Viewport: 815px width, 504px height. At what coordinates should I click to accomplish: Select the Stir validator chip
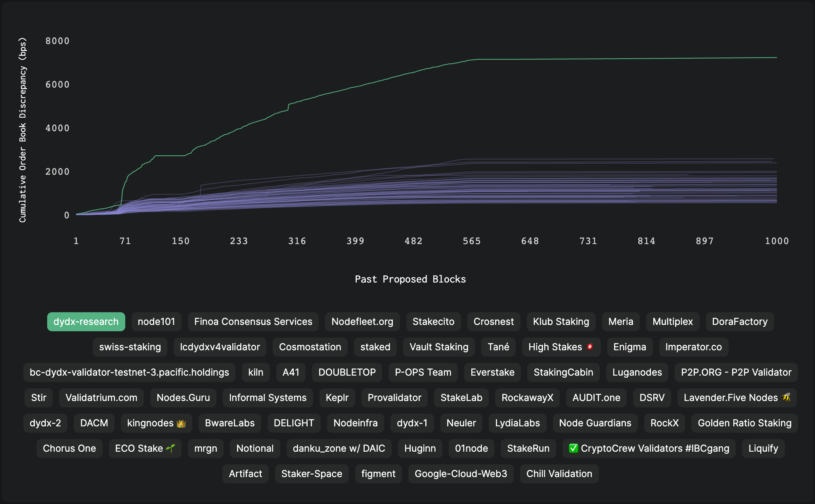[38, 397]
